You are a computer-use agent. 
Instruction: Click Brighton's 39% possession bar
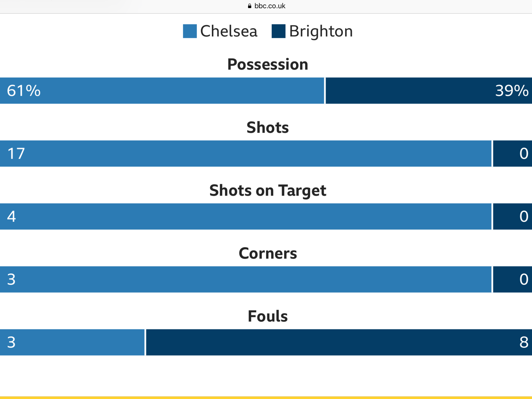(x=429, y=91)
